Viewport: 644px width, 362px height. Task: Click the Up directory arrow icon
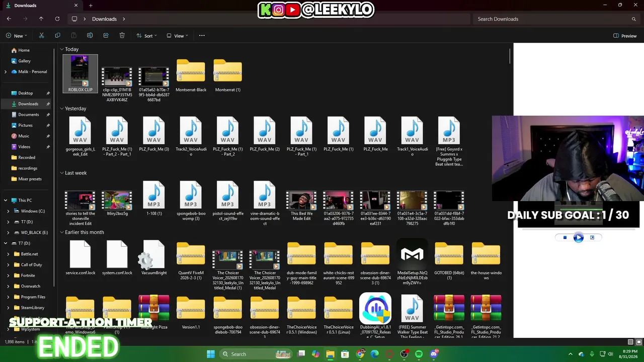tap(41, 19)
